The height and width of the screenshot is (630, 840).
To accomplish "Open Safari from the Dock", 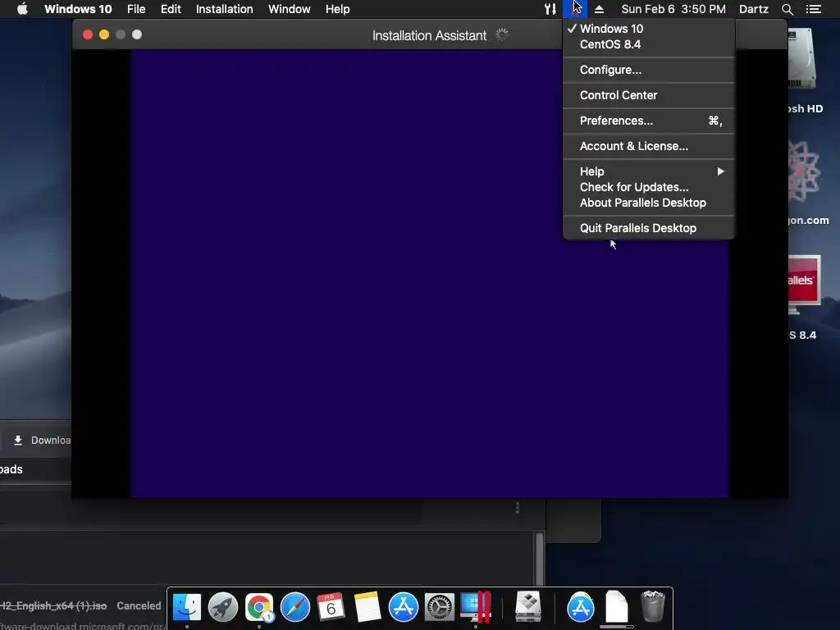I will click(x=295, y=607).
